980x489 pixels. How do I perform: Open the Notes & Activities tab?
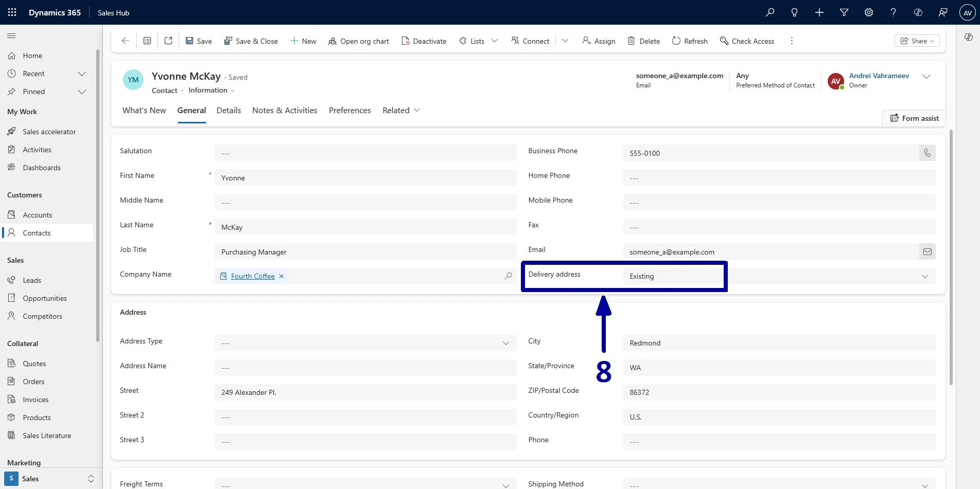[284, 110]
